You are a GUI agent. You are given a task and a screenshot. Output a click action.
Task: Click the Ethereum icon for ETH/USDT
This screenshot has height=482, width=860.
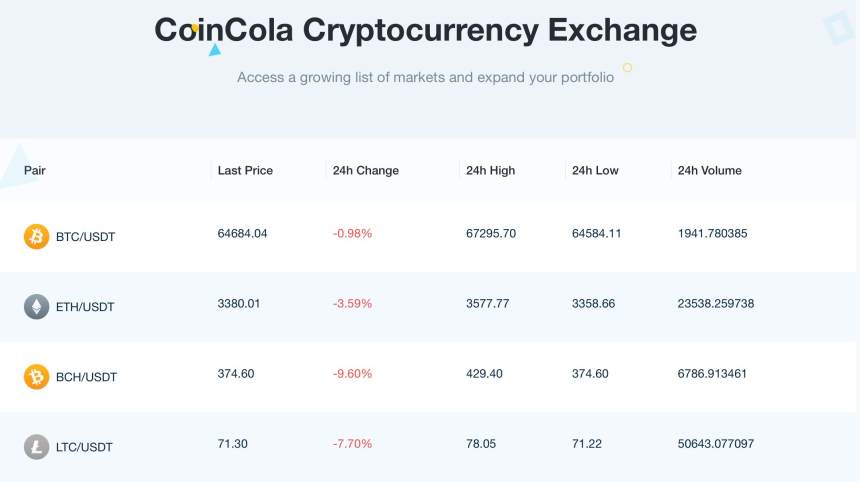(x=36, y=307)
